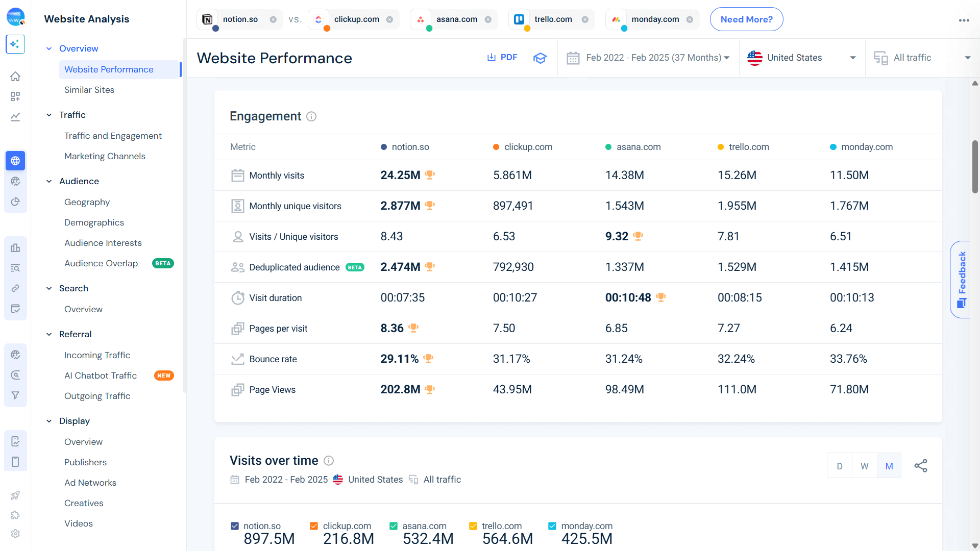This screenshot has height=551, width=980.
Task: Select the funnel filter sidebar icon
Action: pyautogui.click(x=15, y=395)
